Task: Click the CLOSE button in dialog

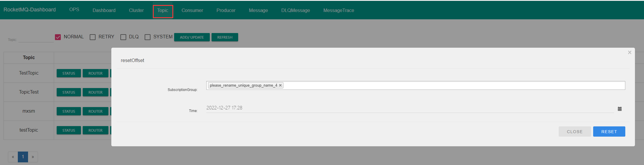Action: pyautogui.click(x=574, y=132)
